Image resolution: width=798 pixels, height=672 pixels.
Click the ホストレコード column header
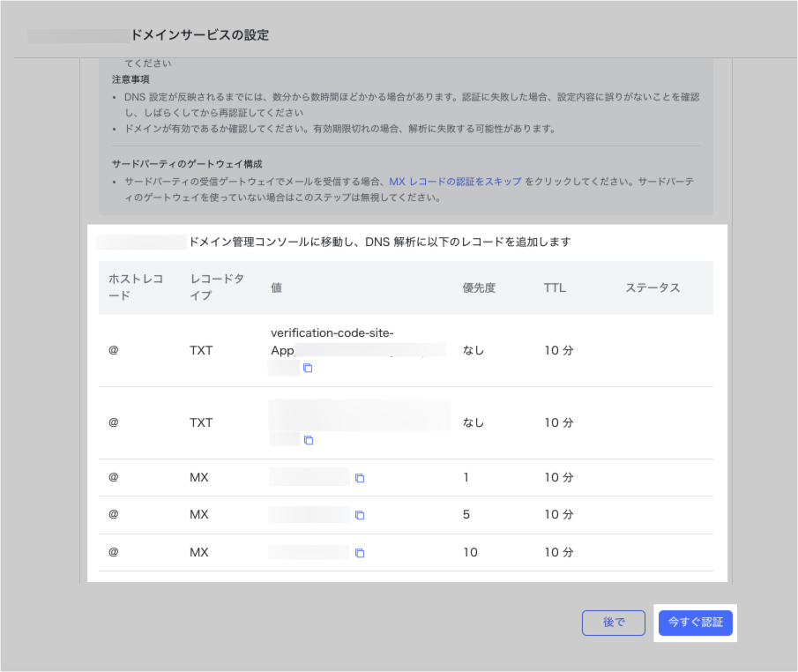[136, 287]
